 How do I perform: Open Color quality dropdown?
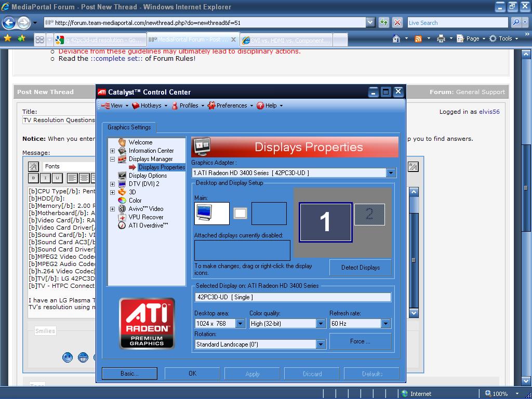point(321,323)
